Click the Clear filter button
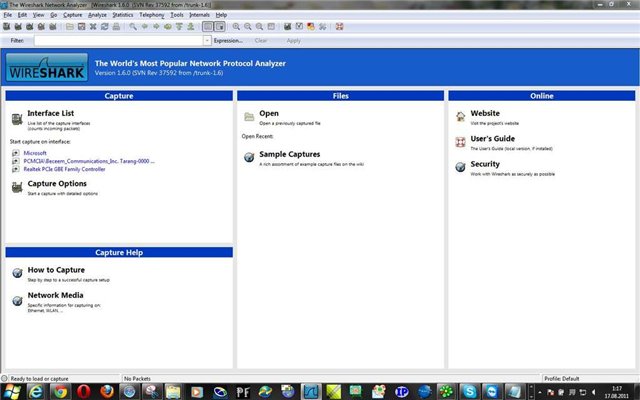 (x=260, y=40)
